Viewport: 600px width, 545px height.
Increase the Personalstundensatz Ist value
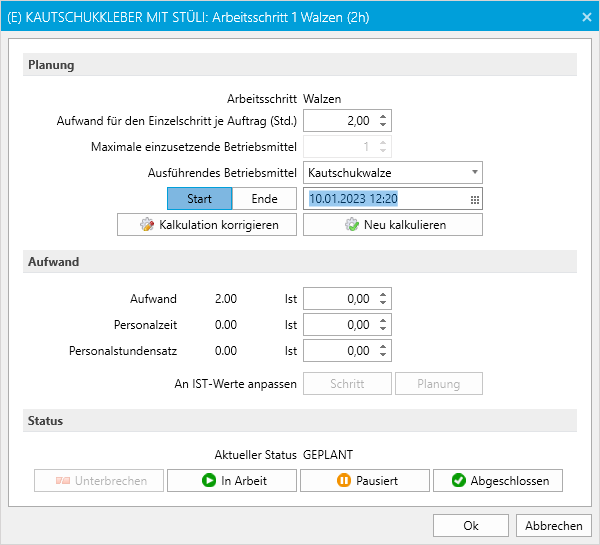384,346
